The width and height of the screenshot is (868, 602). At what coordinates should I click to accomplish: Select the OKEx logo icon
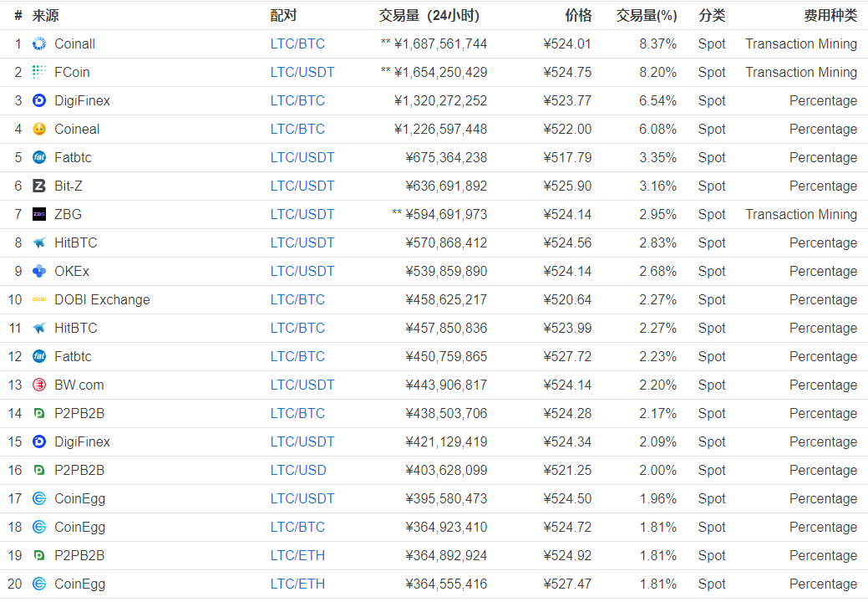pos(38,272)
